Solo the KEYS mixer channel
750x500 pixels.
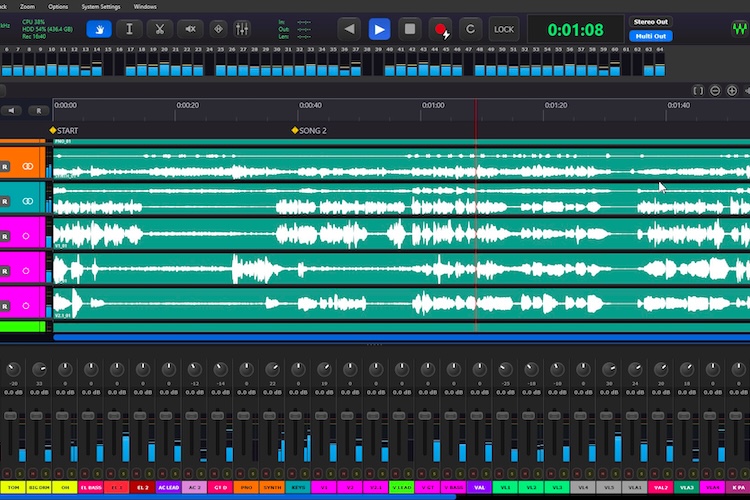click(x=304, y=473)
